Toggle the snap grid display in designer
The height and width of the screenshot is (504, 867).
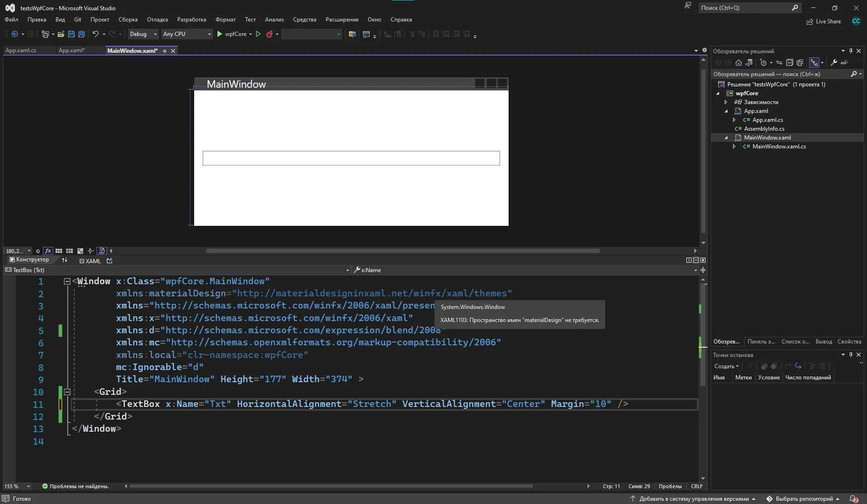59,251
